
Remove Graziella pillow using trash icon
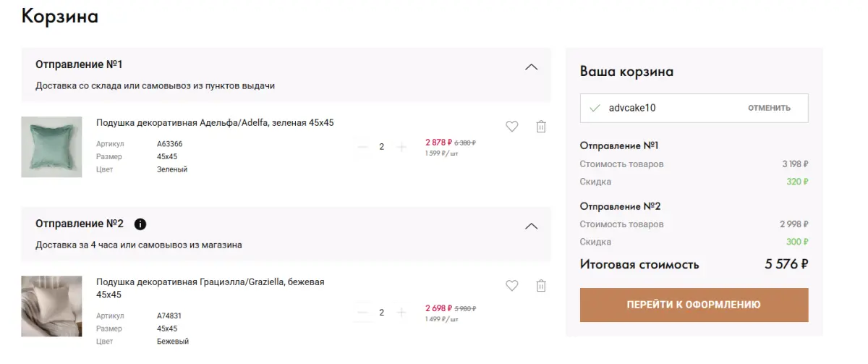[541, 286]
